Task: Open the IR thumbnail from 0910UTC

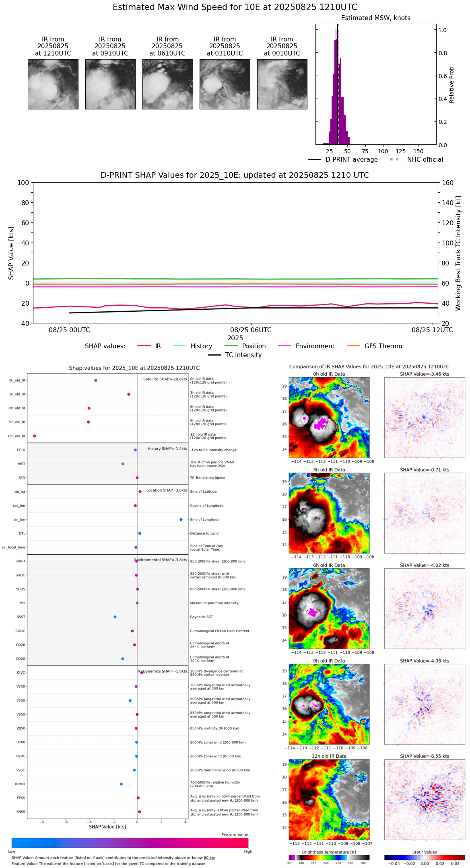Action: pyautogui.click(x=110, y=84)
